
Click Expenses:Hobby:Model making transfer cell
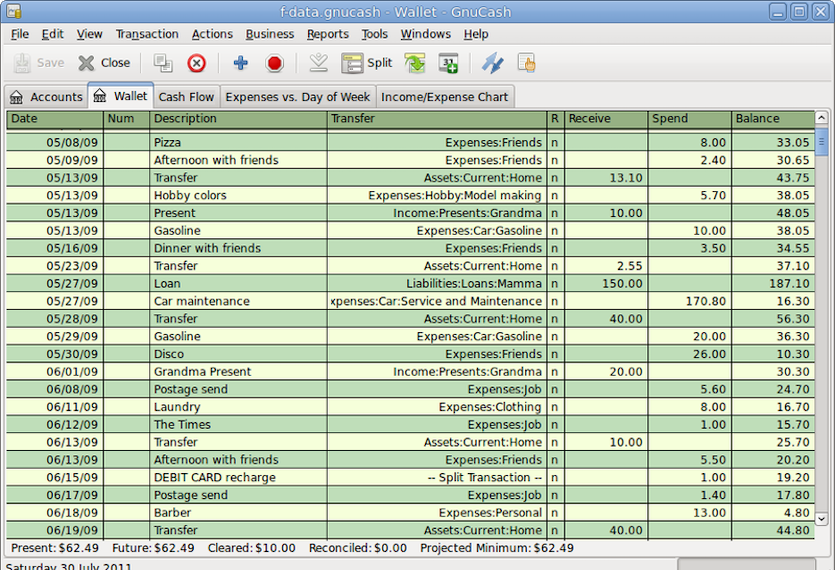pos(437,196)
